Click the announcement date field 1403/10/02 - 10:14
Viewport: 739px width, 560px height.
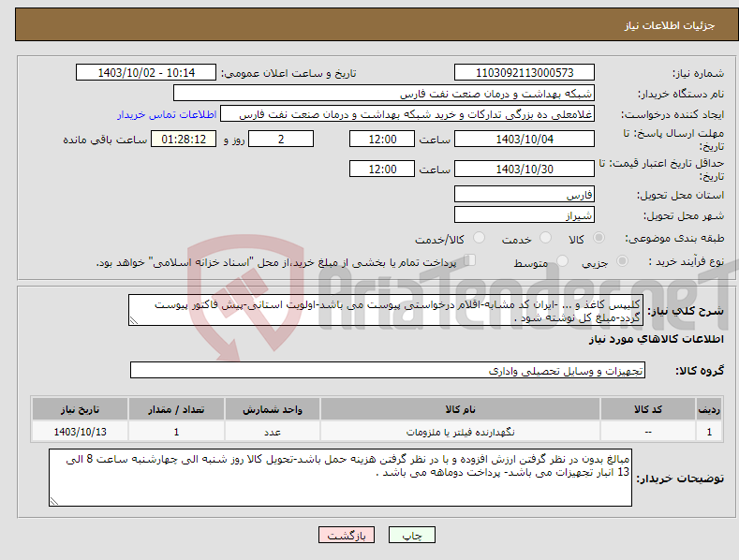pos(146,73)
